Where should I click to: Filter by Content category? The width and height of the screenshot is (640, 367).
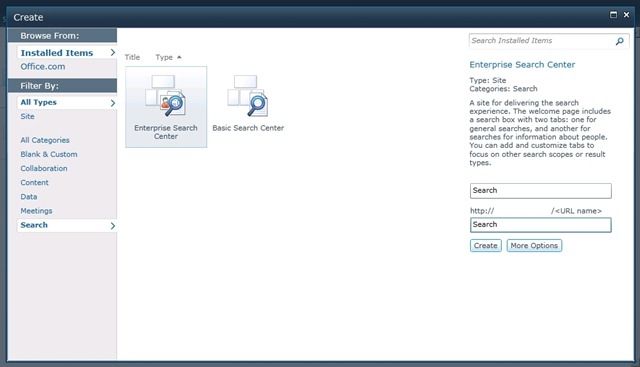[34, 183]
